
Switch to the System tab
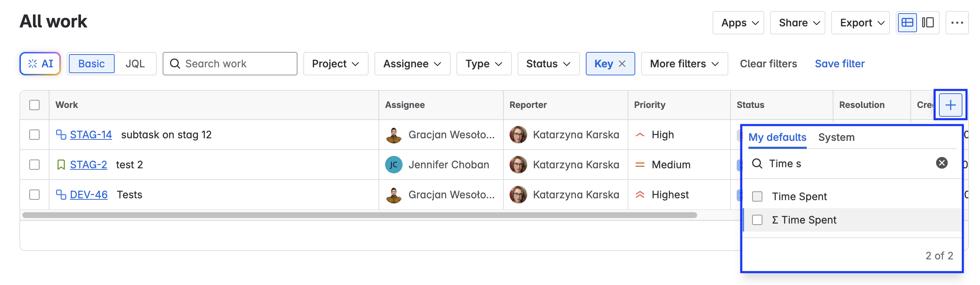[836, 137]
